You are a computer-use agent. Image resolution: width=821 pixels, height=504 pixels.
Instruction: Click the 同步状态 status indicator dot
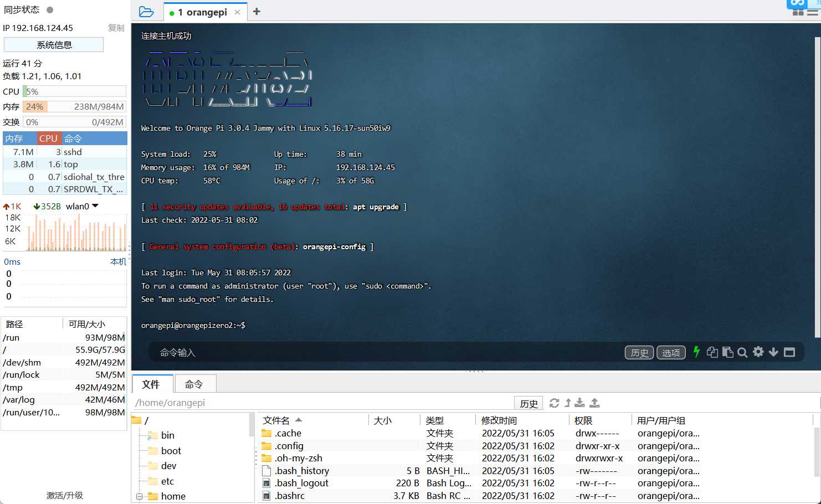[x=50, y=9]
